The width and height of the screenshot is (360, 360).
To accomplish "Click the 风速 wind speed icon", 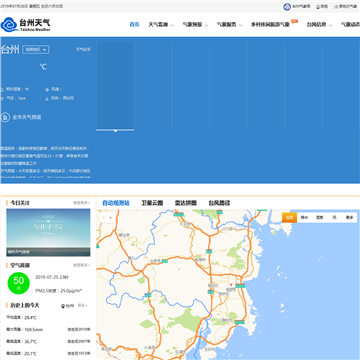I will [47, 89].
